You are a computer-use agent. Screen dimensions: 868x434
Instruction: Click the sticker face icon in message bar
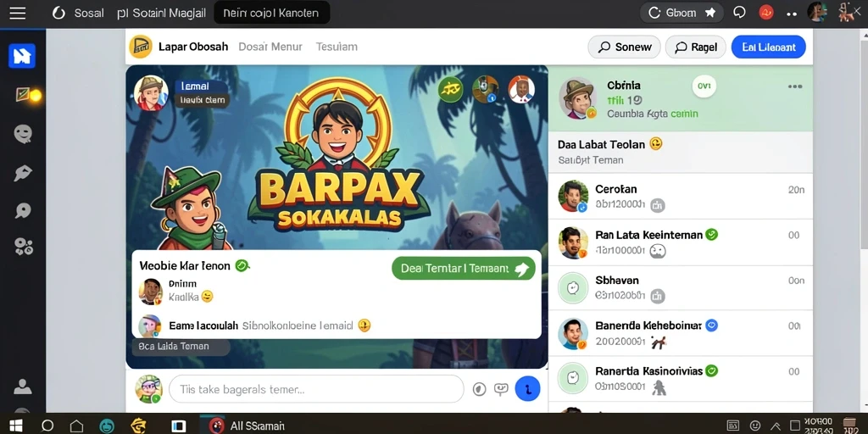point(501,389)
